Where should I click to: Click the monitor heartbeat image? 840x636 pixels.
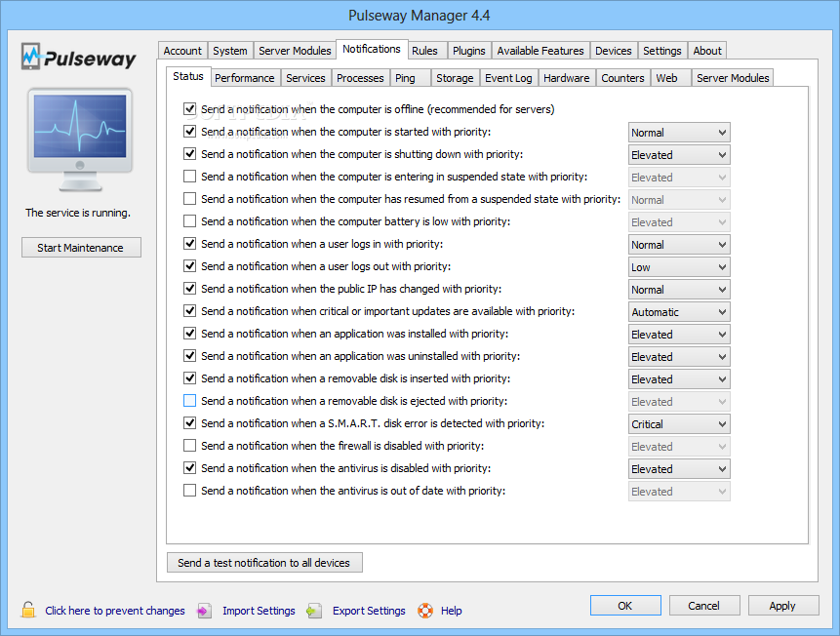coord(80,139)
